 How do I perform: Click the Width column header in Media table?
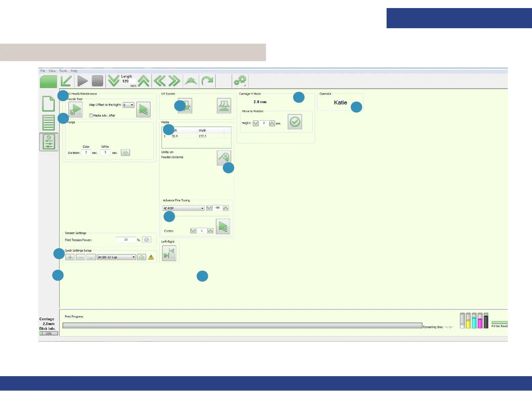click(211, 130)
